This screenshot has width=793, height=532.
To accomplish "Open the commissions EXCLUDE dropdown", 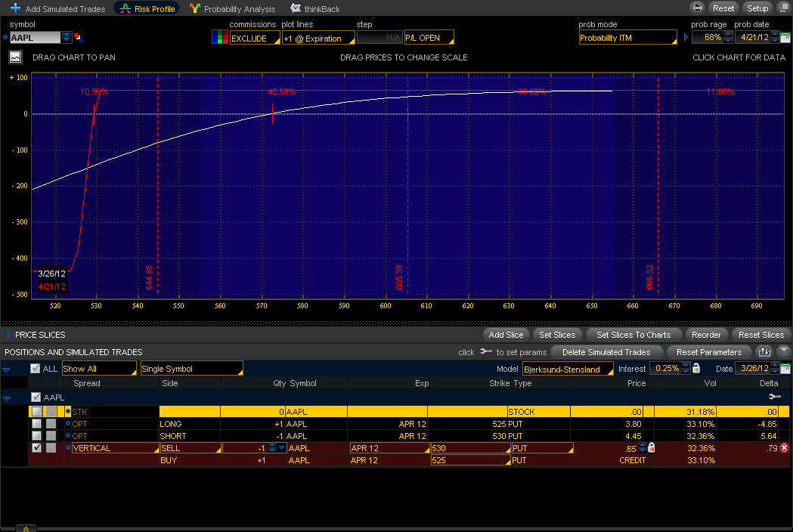I will 255,38.
